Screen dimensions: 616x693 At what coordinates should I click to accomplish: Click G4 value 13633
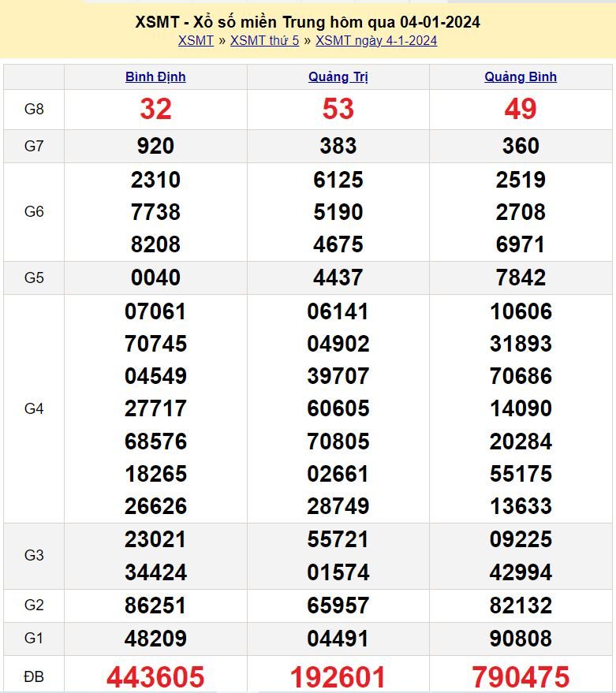pos(521,506)
